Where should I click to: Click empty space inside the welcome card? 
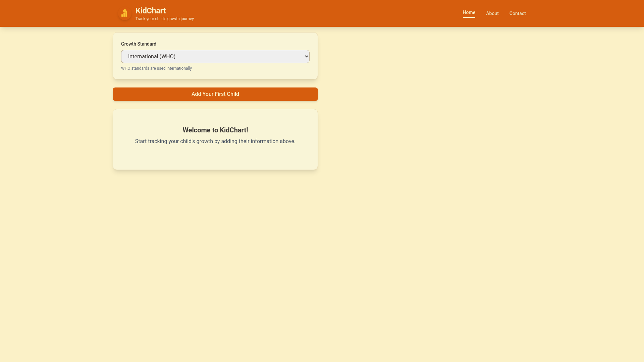tap(215, 158)
